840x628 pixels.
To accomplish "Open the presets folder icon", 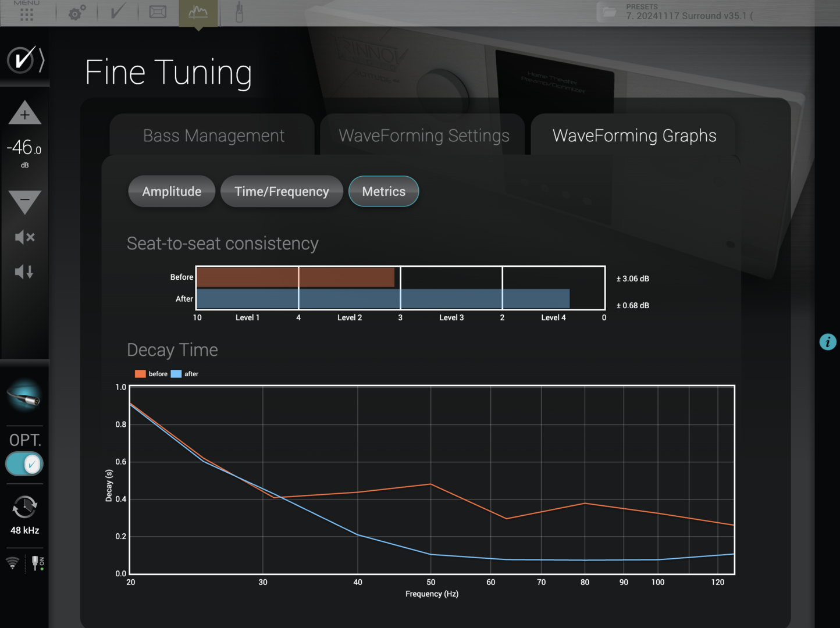I will (x=609, y=12).
